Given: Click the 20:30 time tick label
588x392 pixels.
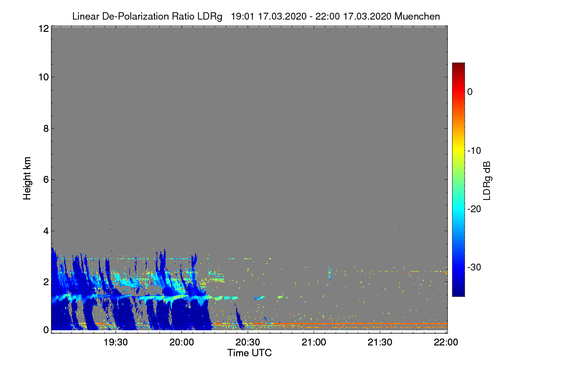Looking at the screenshot, I should pos(247,343).
